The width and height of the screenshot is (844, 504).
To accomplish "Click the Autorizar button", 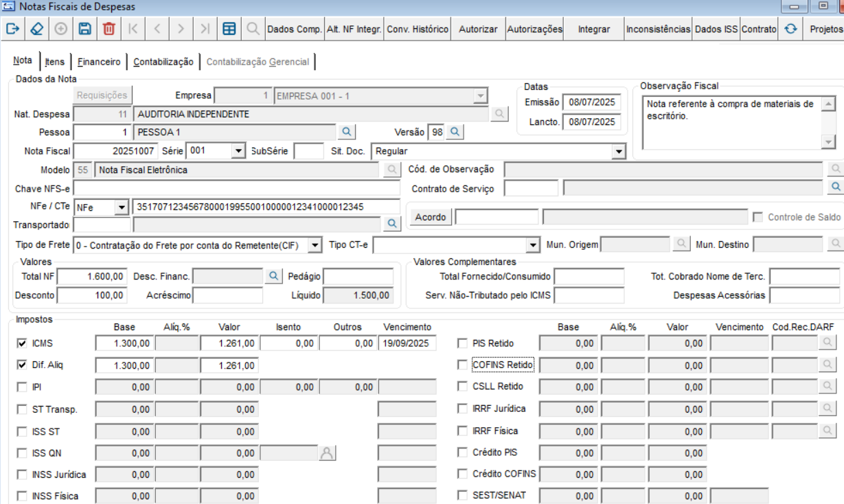I will point(478,29).
